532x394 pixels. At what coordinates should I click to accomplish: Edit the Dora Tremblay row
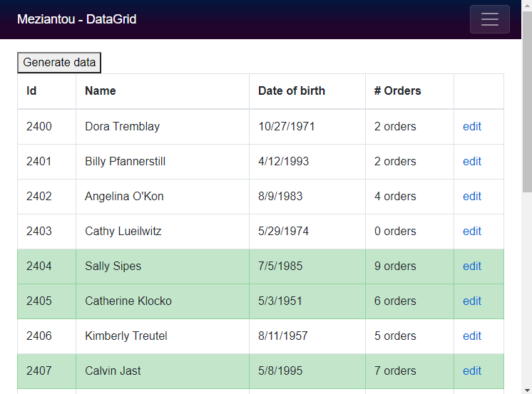click(x=471, y=127)
